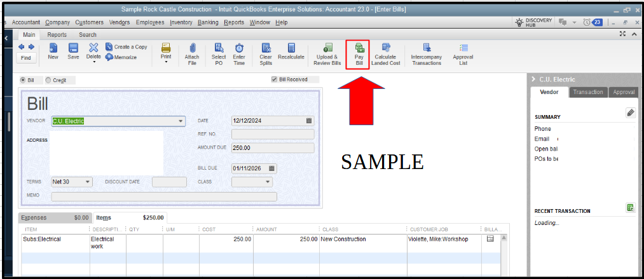
Task: Open the Terms Net 30 dropdown
Action: (x=88, y=182)
